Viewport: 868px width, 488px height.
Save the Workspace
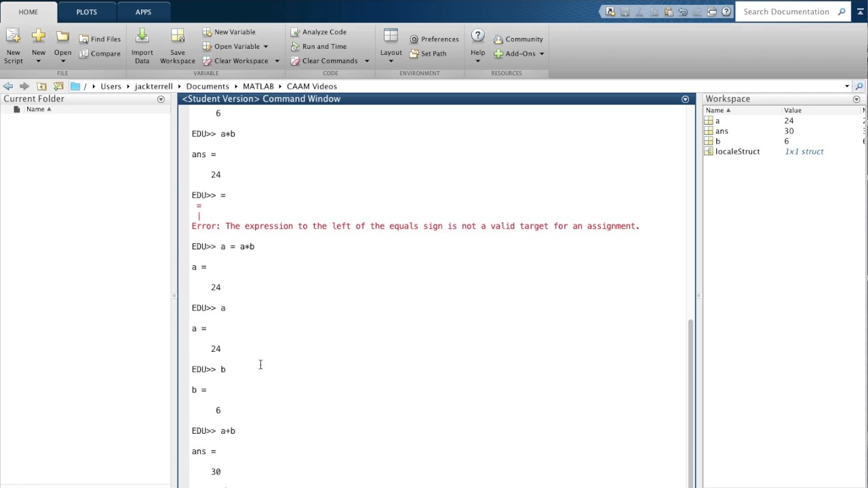pyautogui.click(x=178, y=46)
